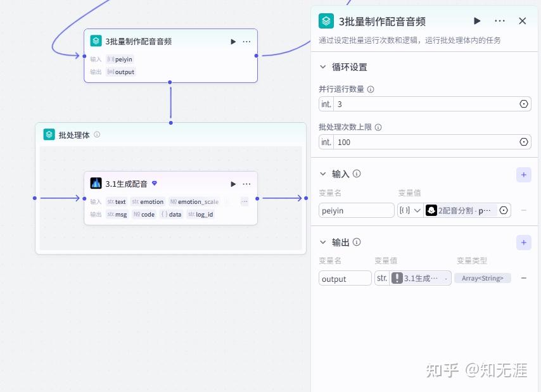Open more options on canvas 3批量制作配音音频 node
Image resolution: width=541 pixels, height=392 pixels.
(x=246, y=42)
